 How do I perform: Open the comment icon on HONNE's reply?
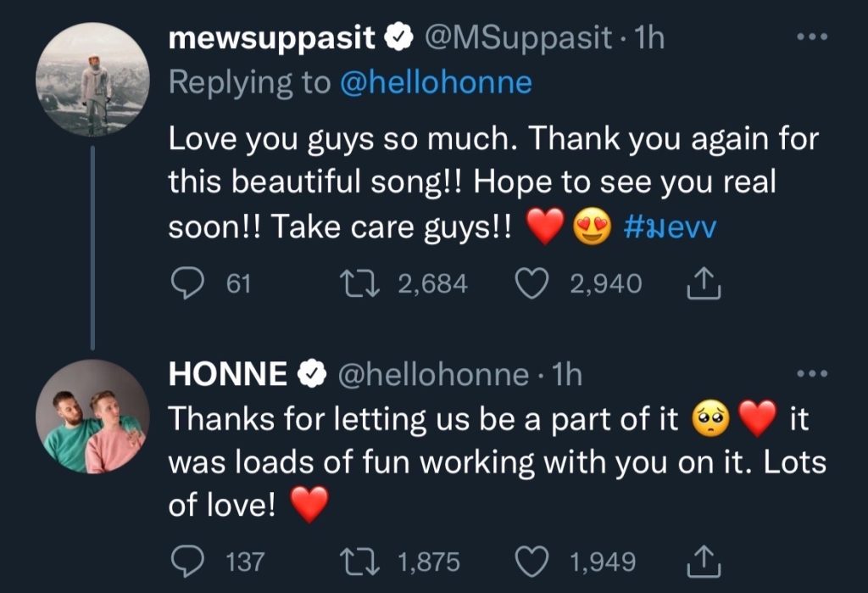[x=186, y=561]
